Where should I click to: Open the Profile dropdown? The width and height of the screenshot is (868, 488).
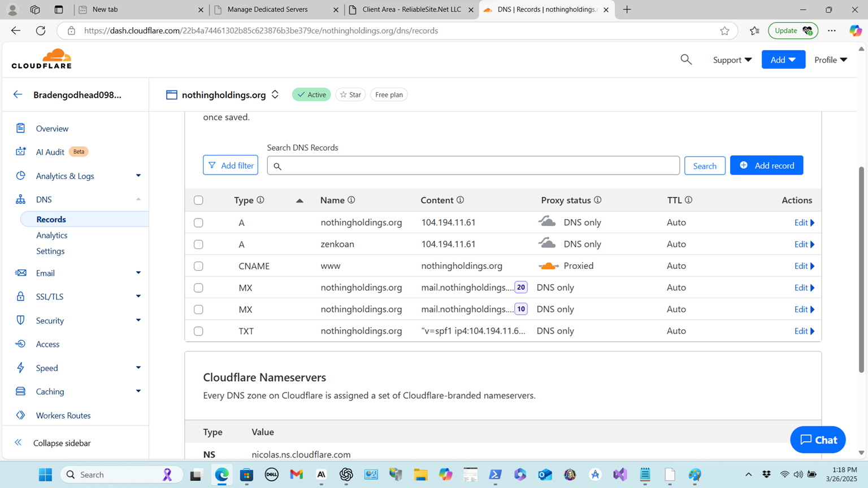click(831, 59)
